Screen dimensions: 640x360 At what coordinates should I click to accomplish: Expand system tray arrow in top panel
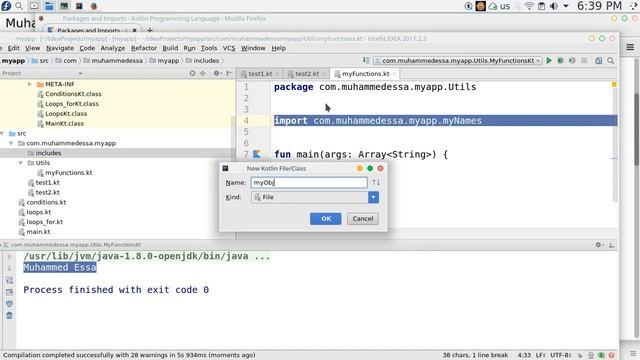pos(566,6)
